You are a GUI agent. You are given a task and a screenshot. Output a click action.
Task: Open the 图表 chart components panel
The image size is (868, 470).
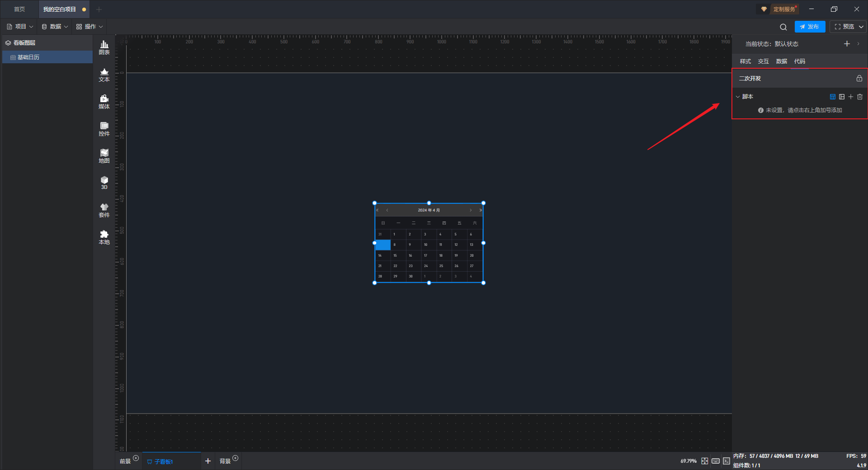pyautogui.click(x=104, y=47)
